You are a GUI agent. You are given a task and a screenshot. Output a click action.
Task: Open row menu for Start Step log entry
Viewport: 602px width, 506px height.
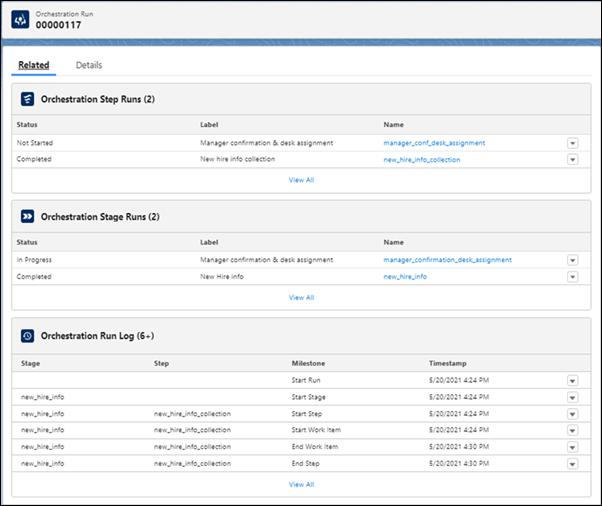pos(572,414)
